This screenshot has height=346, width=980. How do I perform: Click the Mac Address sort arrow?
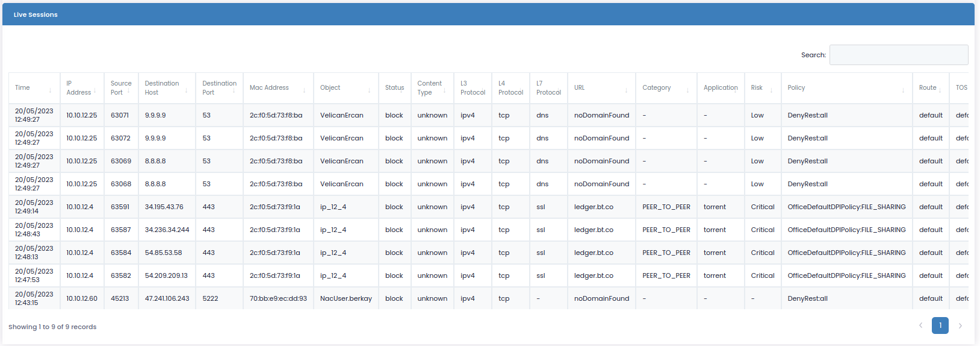coord(304,90)
